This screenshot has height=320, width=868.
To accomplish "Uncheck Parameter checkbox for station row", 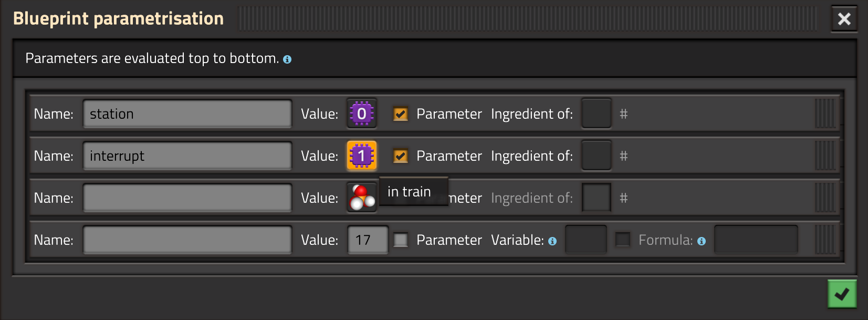I will point(401,114).
